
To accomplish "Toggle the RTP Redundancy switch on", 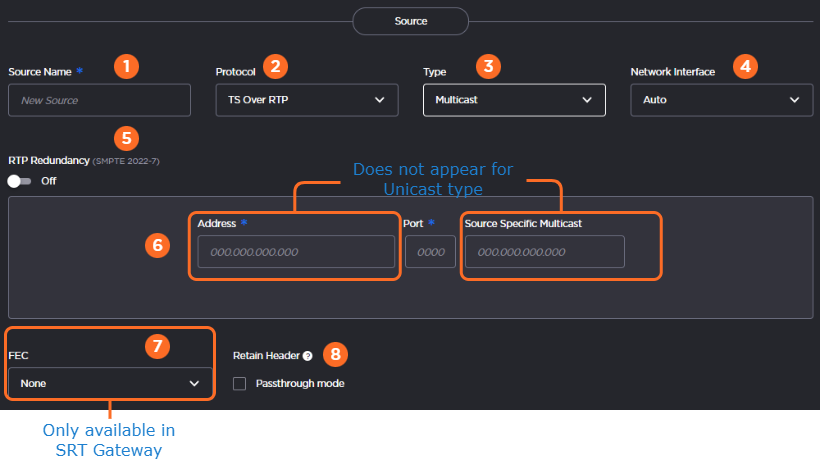I will (x=20, y=181).
